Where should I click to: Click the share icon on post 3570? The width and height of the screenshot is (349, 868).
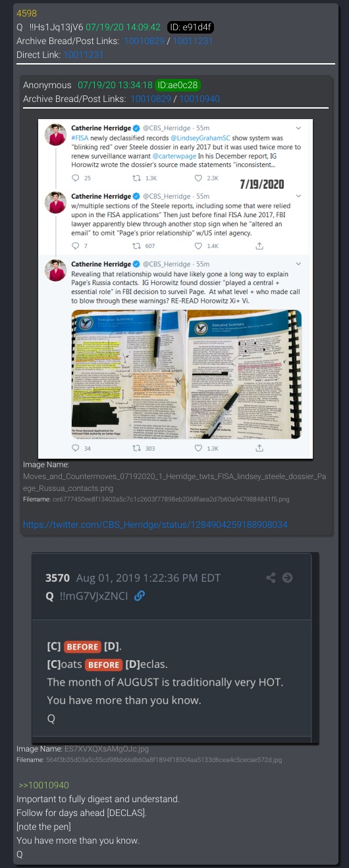[271, 578]
